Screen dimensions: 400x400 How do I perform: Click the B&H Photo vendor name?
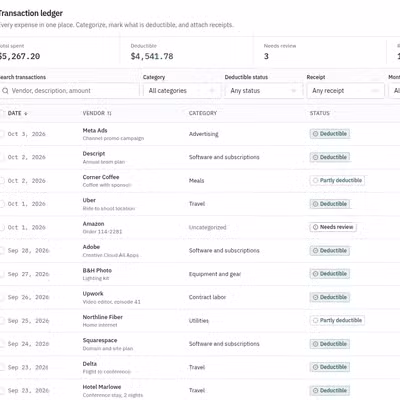click(97, 270)
